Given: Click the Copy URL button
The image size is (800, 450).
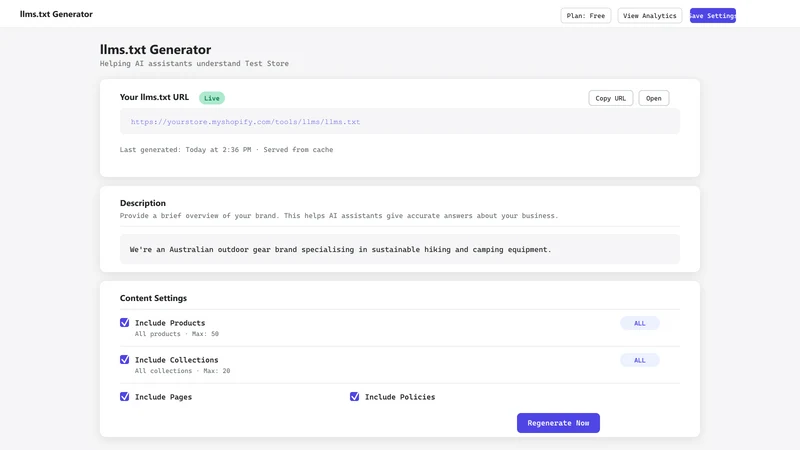Looking at the screenshot, I should [610, 98].
